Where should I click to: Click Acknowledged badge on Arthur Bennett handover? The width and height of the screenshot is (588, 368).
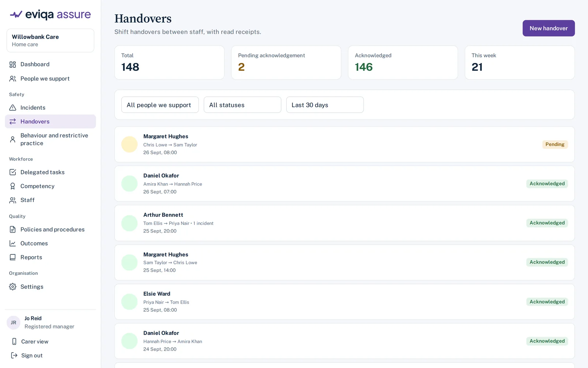547,223
